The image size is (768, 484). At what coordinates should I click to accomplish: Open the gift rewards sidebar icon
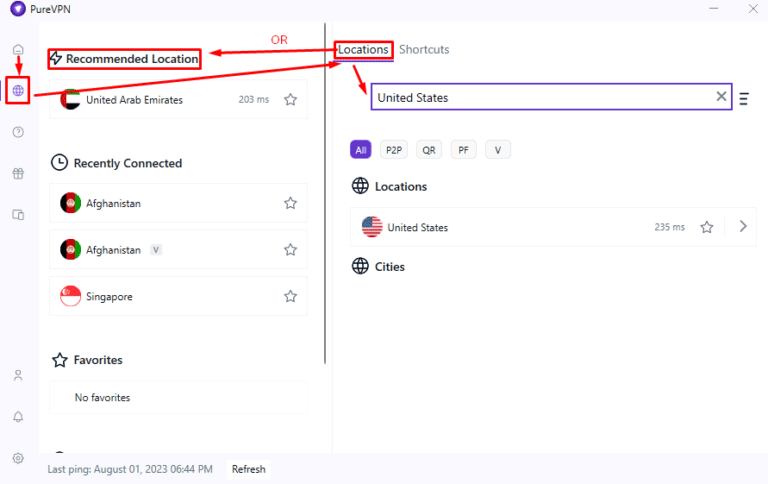pos(18,173)
